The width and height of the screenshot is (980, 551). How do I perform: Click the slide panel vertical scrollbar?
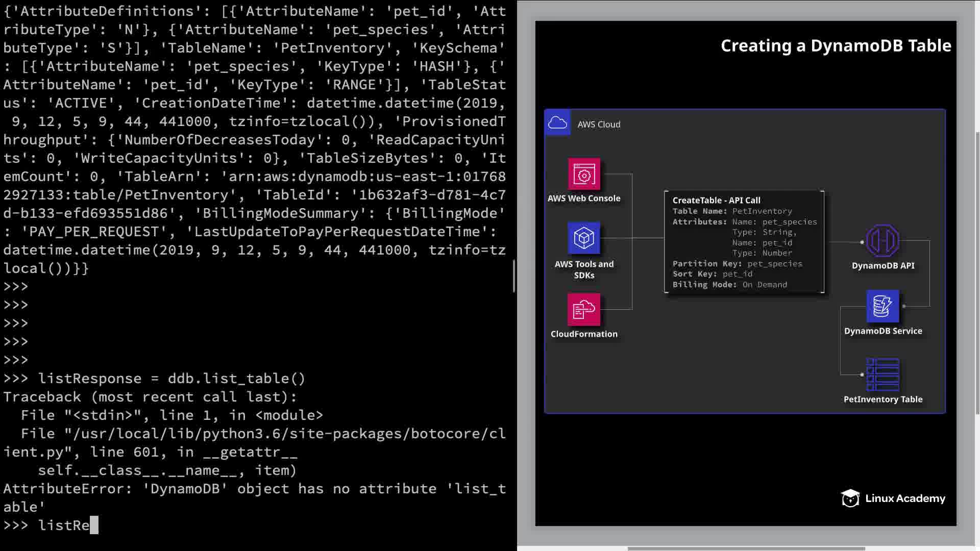click(x=977, y=273)
